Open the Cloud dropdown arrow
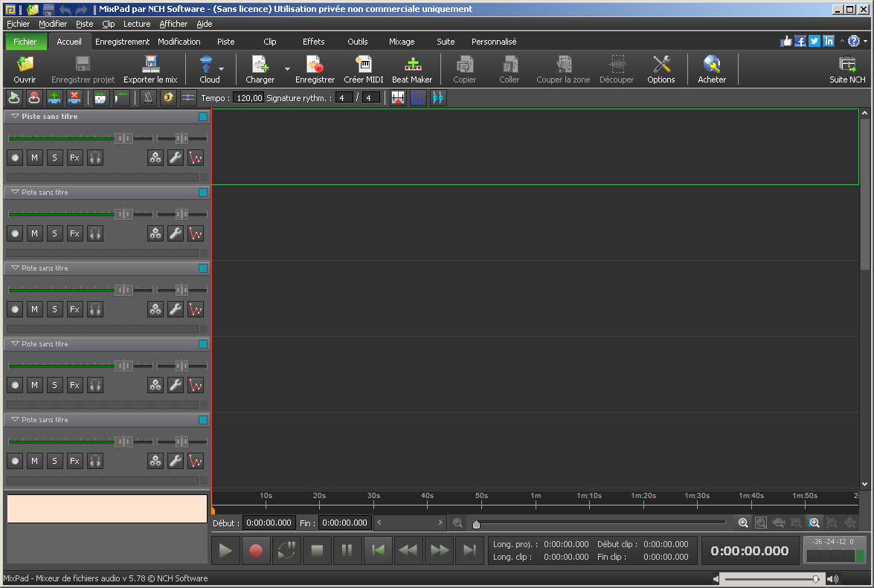This screenshot has width=874, height=588. [x=221, y=69]
